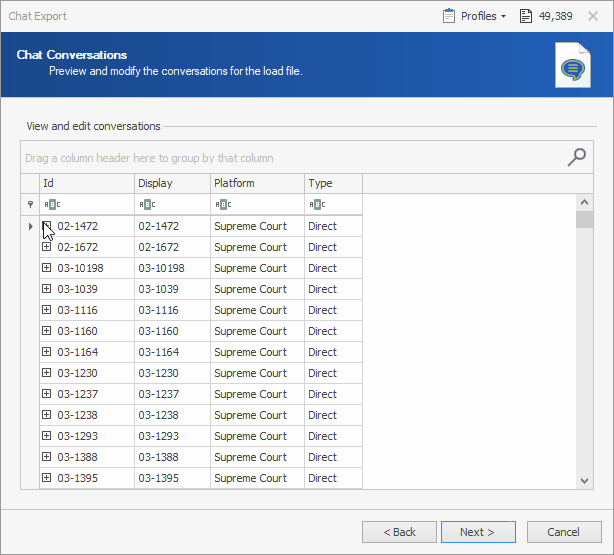Viewport: 614px width, 555px height.
Task: Select the Display cell 03-10198
Action: tap(172, 268)
